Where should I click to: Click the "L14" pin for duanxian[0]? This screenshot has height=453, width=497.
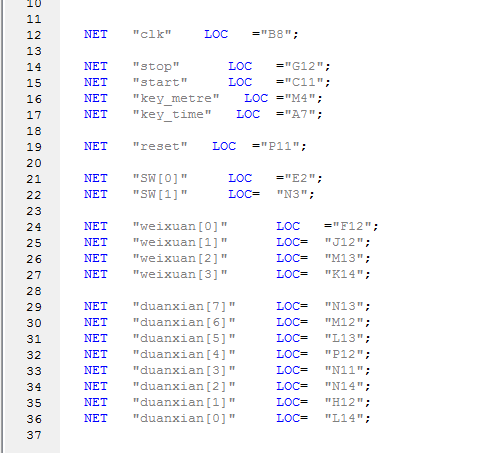[x=344, y=418]
